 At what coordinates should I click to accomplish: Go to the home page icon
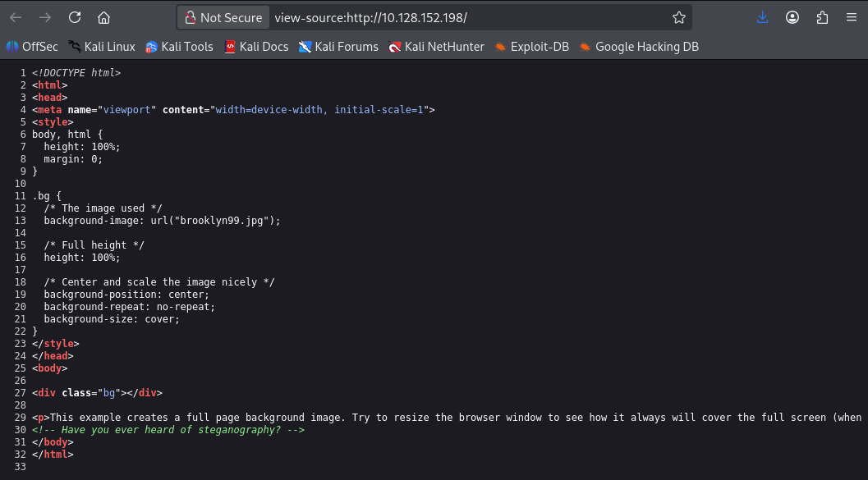[103, 18]
